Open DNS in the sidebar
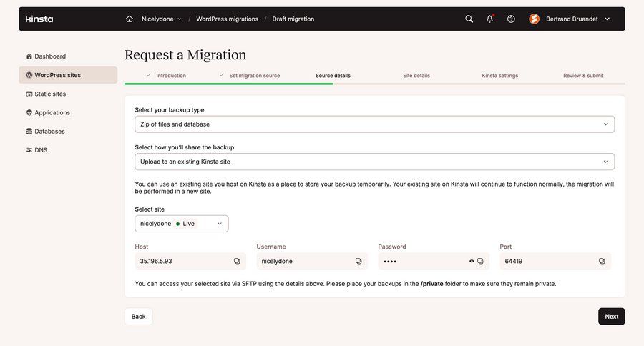 coord(41,150)
